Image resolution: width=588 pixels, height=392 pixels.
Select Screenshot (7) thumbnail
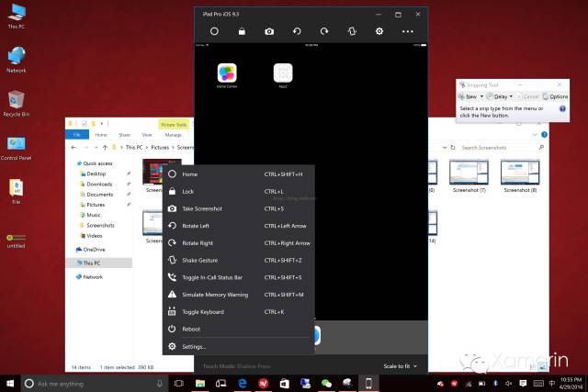click(x=469, y=176)
